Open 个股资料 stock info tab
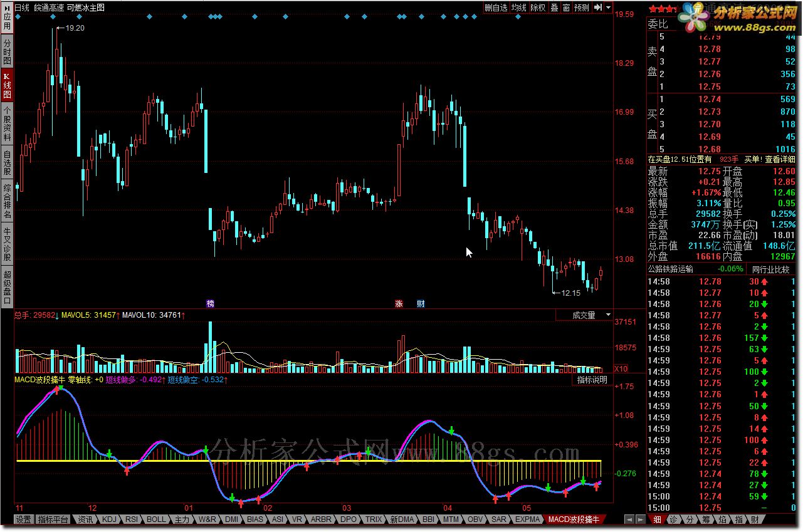 pos(7,123)
